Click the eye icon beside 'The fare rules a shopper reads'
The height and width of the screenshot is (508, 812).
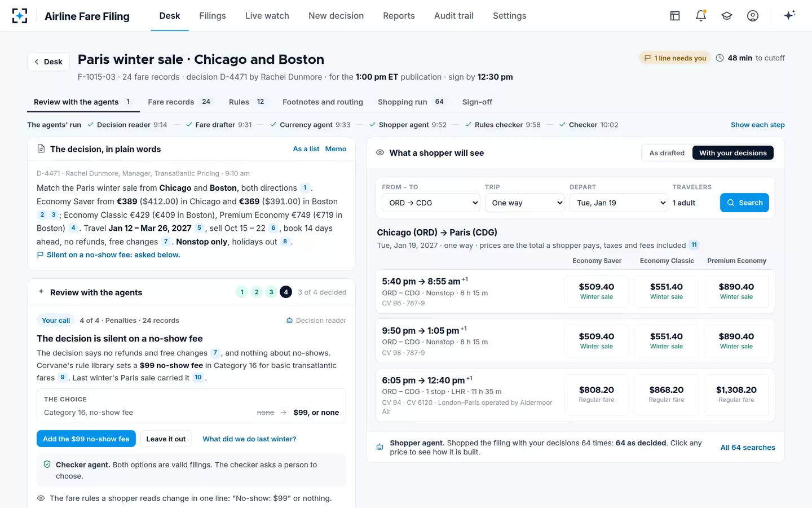pyautogui.click(x=41, y=498)
